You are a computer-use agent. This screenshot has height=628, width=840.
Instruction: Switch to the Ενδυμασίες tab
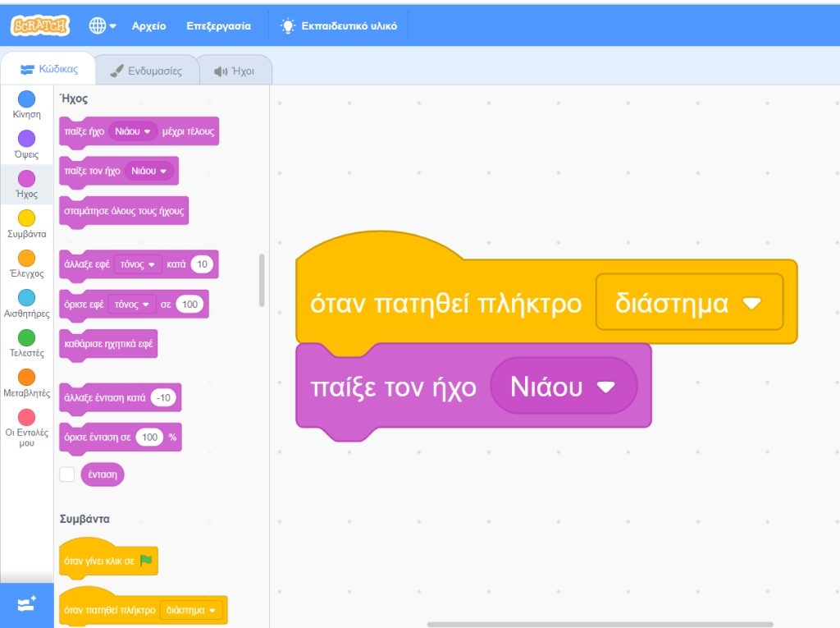[147, 71]
